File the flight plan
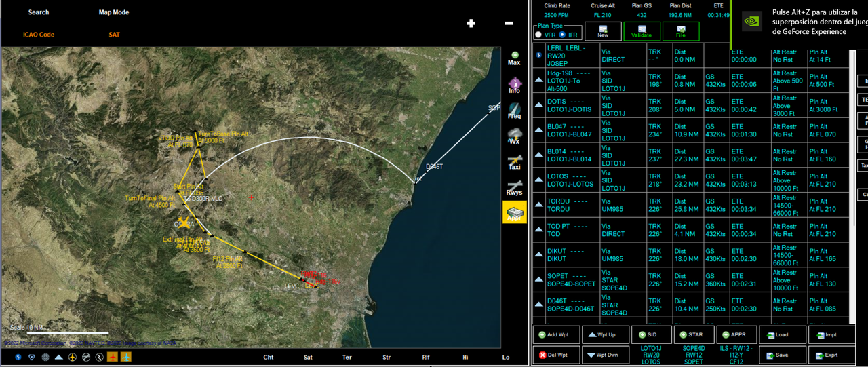 click(x=680, y=31)
